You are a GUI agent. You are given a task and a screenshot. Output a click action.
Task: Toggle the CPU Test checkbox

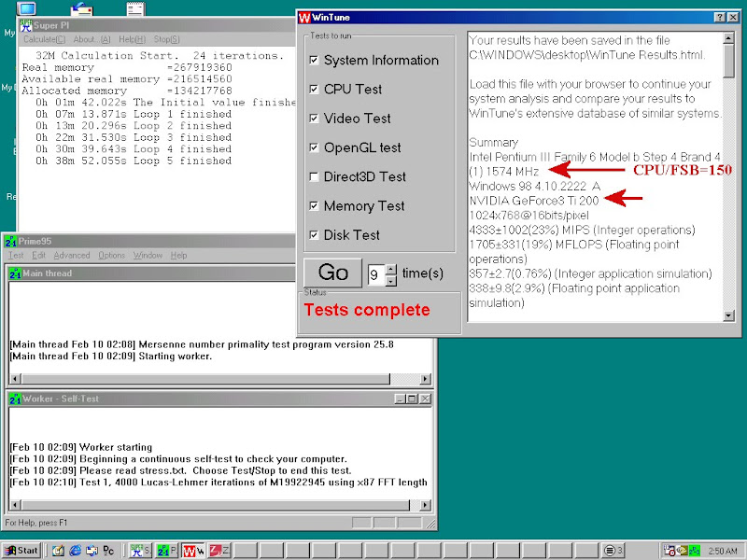pyautogui.click(x=314, y=89)
